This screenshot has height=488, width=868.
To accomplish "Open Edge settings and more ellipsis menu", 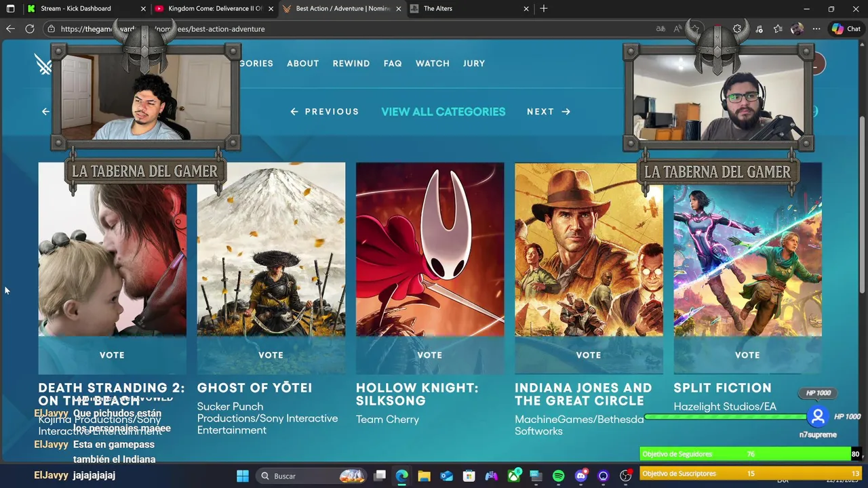I will [816, 28].
